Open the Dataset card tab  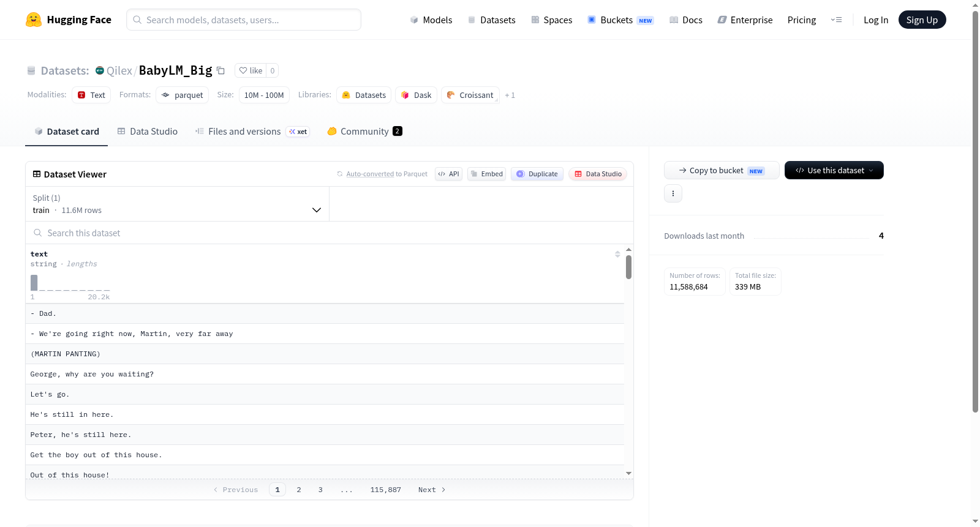[66, 132]
